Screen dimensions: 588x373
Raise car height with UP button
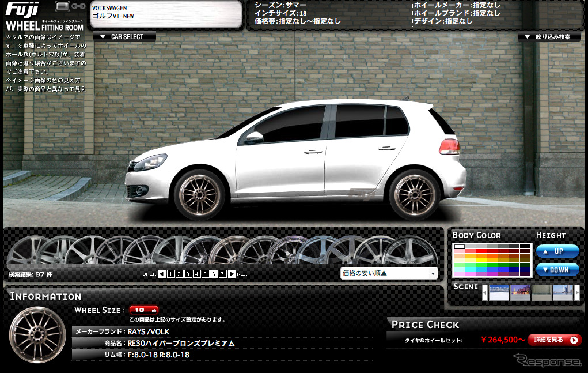(x=557, y=251)
